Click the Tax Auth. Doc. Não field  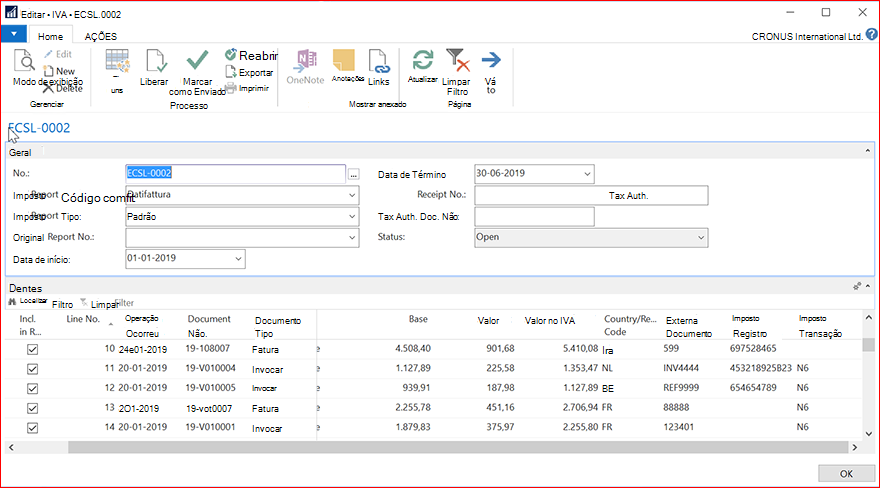coord(534,217)
